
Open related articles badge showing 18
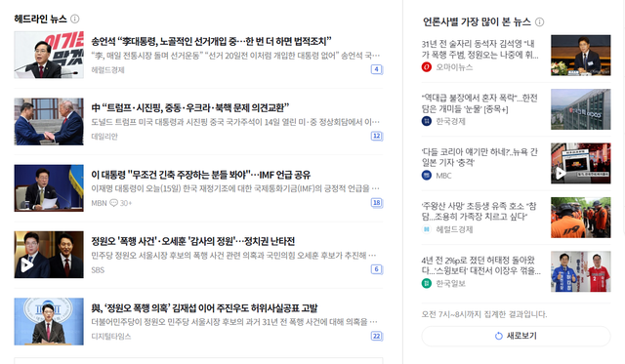pyautogui.click(x=376, y=203)
